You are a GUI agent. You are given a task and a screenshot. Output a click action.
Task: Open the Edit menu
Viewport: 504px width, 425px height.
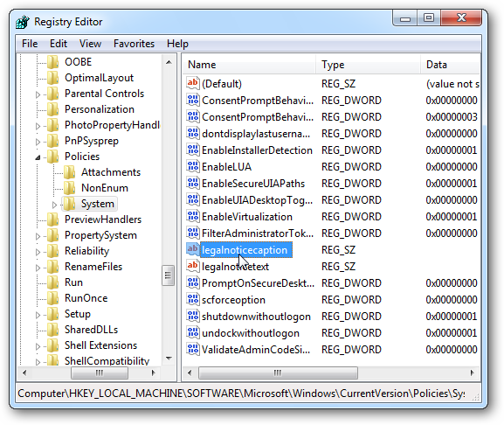(59, 44)
